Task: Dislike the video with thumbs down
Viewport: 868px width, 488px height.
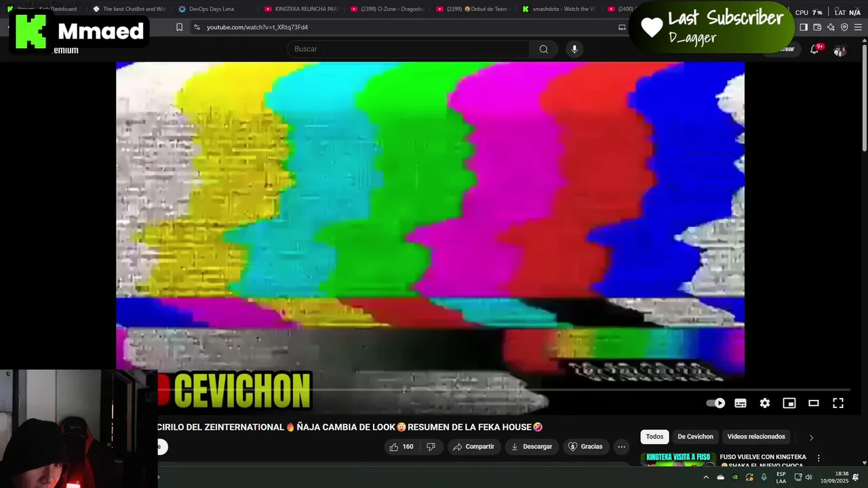Action: [431, 447]
